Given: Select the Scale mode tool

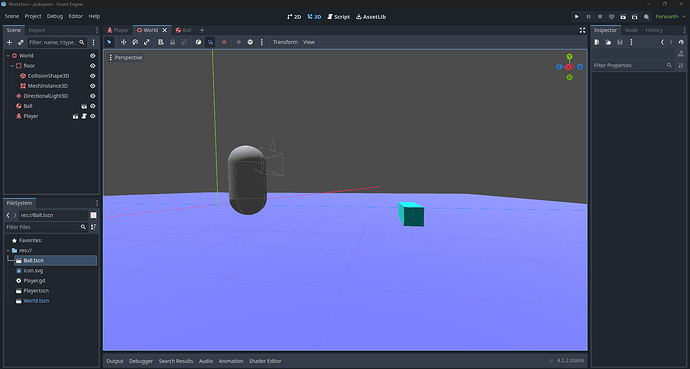Looking at the screenshot, I should coord(147,42).
